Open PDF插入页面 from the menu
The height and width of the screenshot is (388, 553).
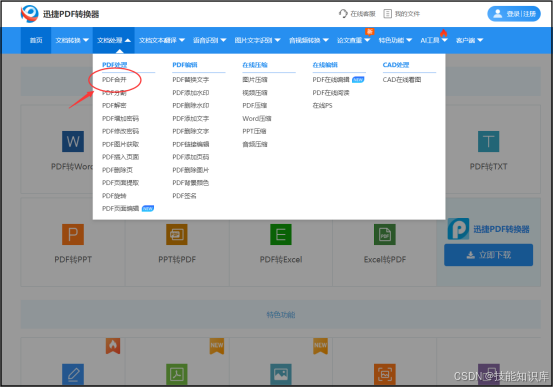pos(121,157)
